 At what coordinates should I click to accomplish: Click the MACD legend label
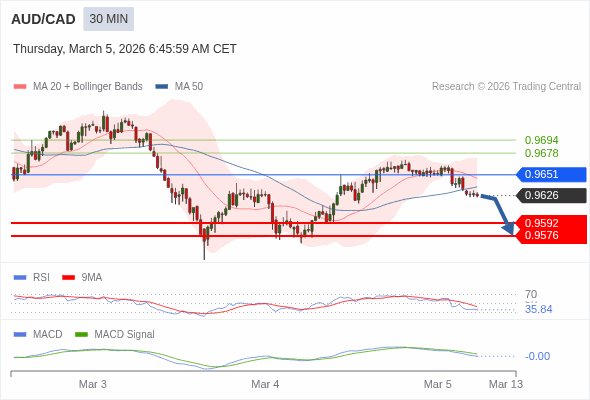(48, 335)
